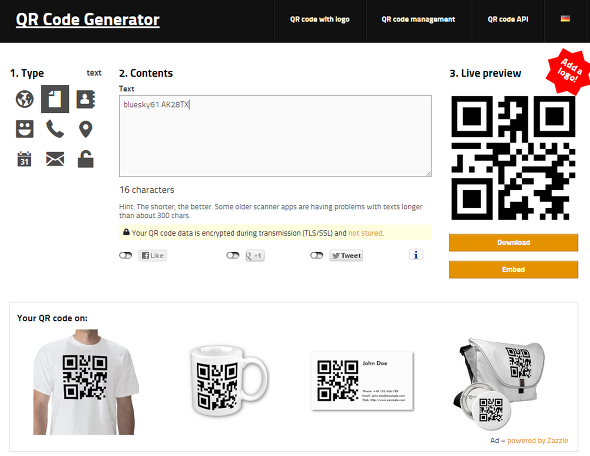Select the URL globe type icon
Viewport: 590px width, 456px height.
[24, 99]
